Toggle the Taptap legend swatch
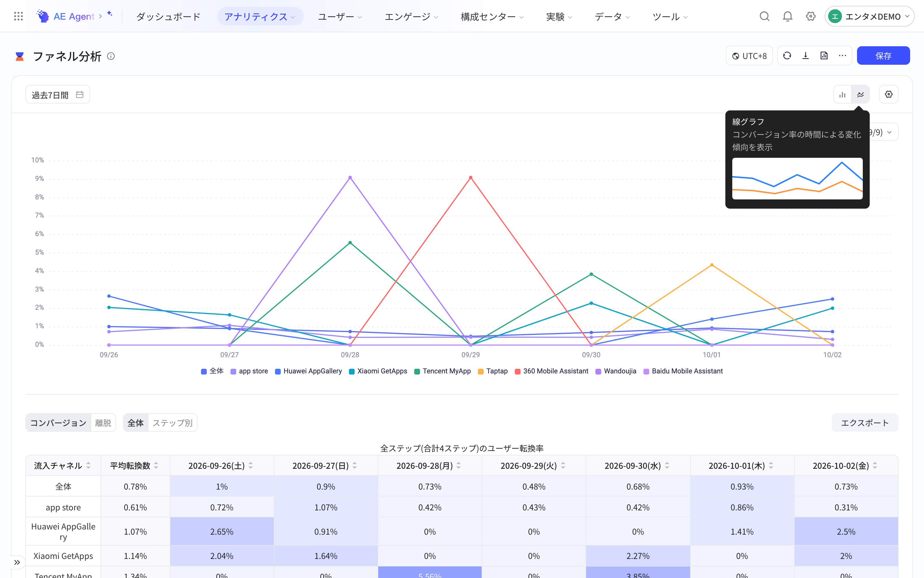The image size is (924, 578). pos(481,372)
